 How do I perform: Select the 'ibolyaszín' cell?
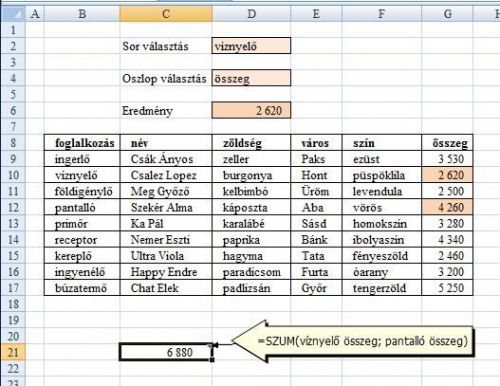point(382,239)
